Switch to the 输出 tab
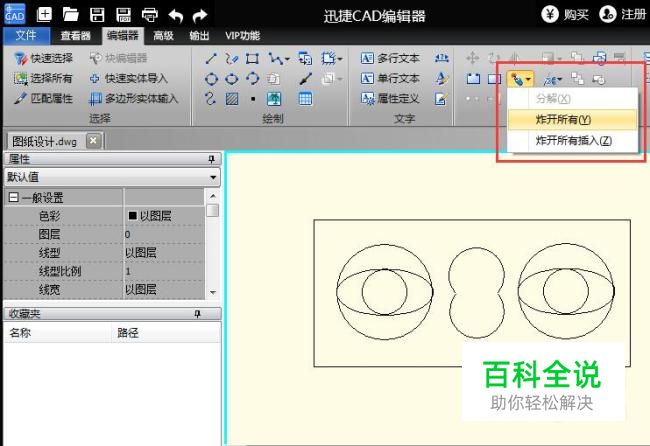650x446 pixels. (x=199, y=36)
